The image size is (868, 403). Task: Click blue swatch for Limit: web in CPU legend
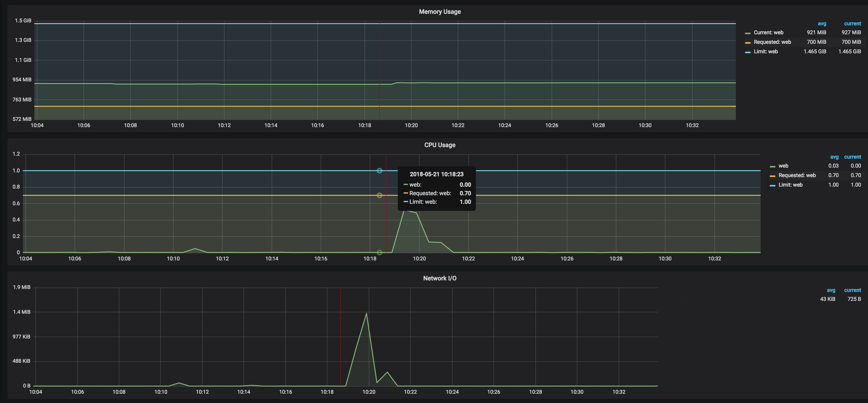(x=772, y=185)
